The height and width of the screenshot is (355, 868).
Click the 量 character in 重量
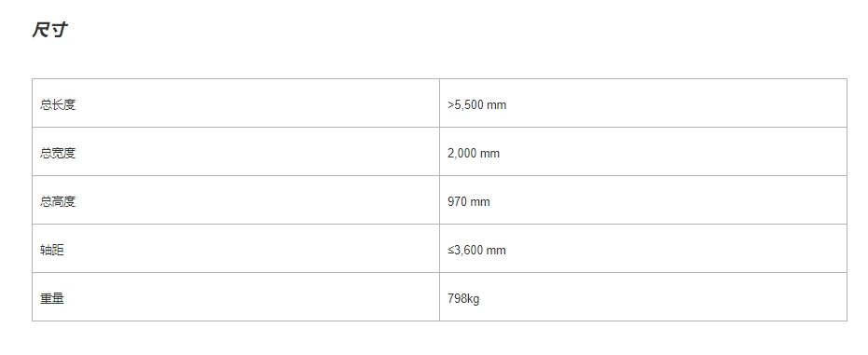(x=58, y=298)
